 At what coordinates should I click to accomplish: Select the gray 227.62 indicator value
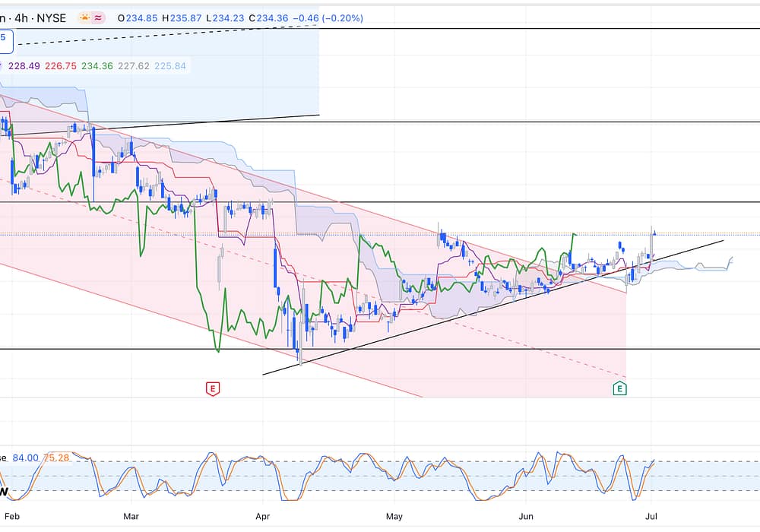pos(133,66)
